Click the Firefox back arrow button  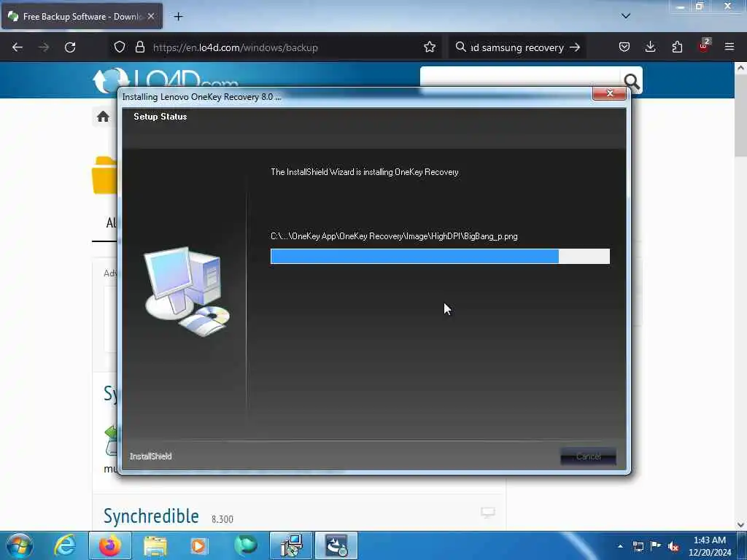click(18, 47)
